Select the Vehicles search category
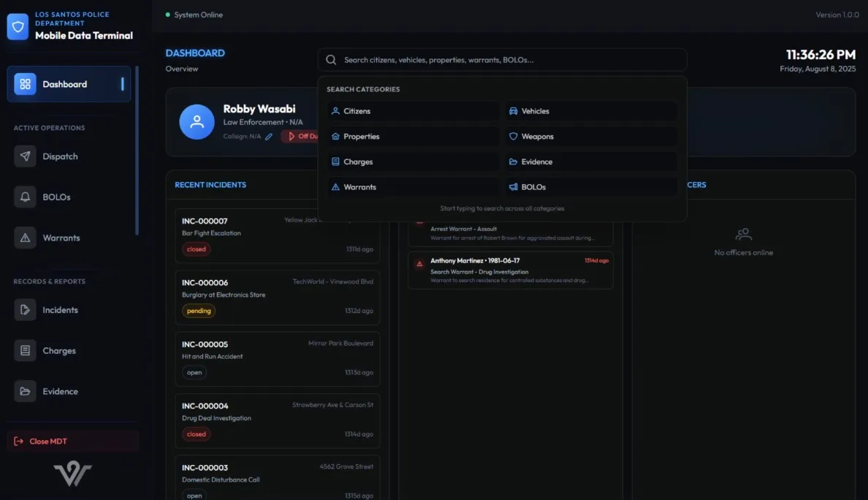Screen dimensions: 868x500 pos(591,110)
